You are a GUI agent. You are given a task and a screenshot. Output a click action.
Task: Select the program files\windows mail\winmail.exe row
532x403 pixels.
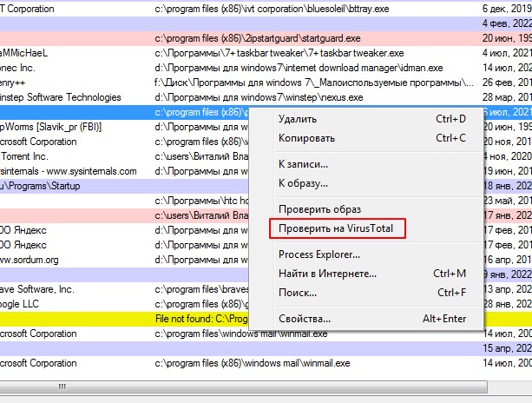[266, 334]
